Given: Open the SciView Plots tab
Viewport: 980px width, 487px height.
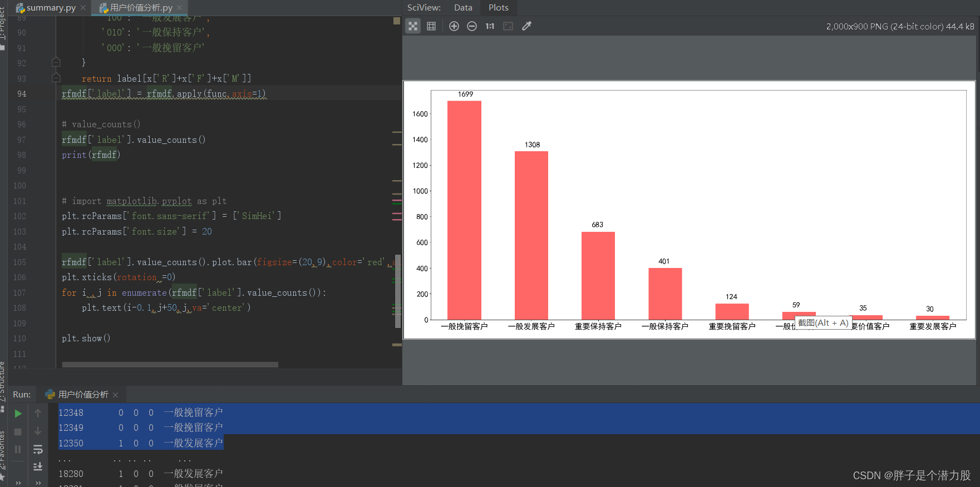Looking at the screenshot, I should pos(499,8).
